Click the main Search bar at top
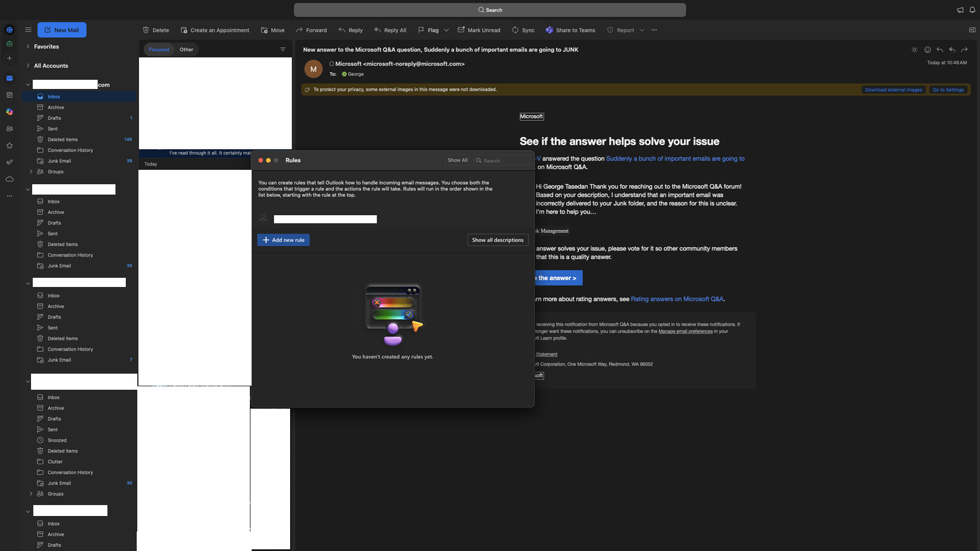Image resolution: width=980 pixels, height=551 pixels. pyautogui.click(x=490, y=10)
